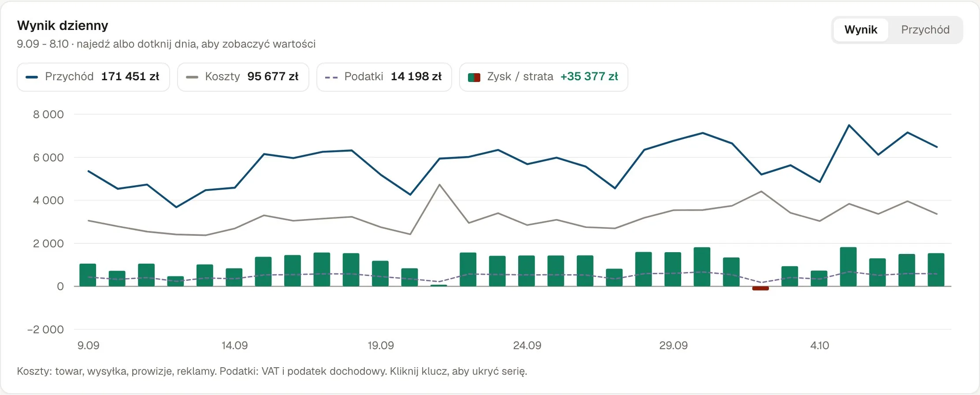Click the "Wynik dzienny" chart title
The width and height of the screenshot is (980, 395).
(63, 26)
